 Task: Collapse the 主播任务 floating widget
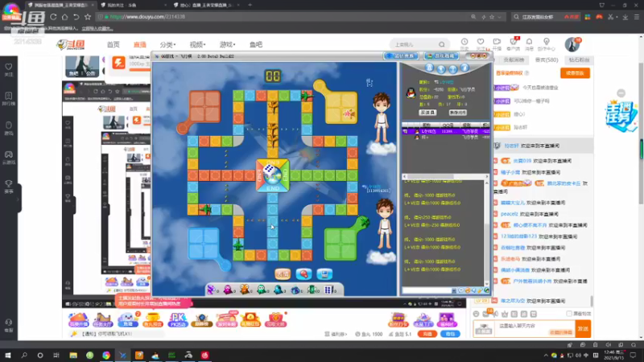[621, 93]
